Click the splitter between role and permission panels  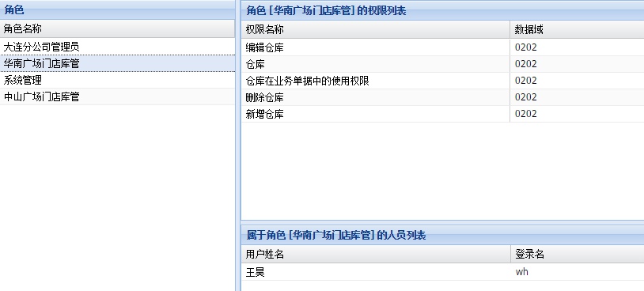238,145
